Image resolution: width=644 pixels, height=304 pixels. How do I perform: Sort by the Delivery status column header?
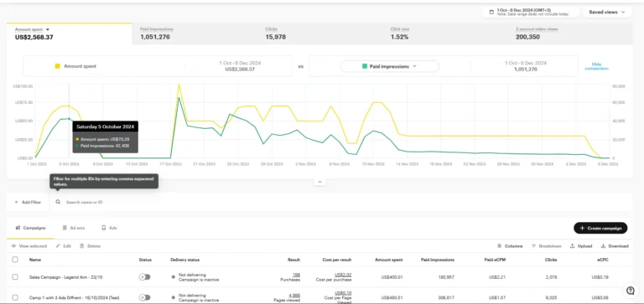coord(184,260)
